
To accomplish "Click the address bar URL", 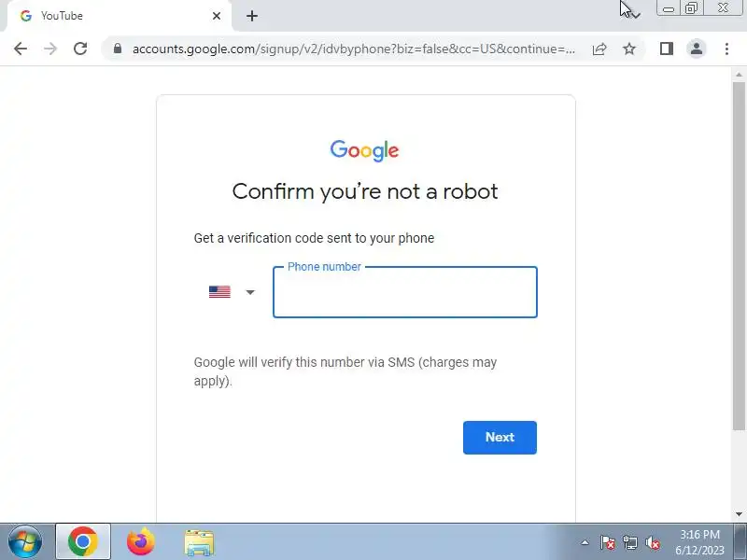I will [x=354, y=49].
